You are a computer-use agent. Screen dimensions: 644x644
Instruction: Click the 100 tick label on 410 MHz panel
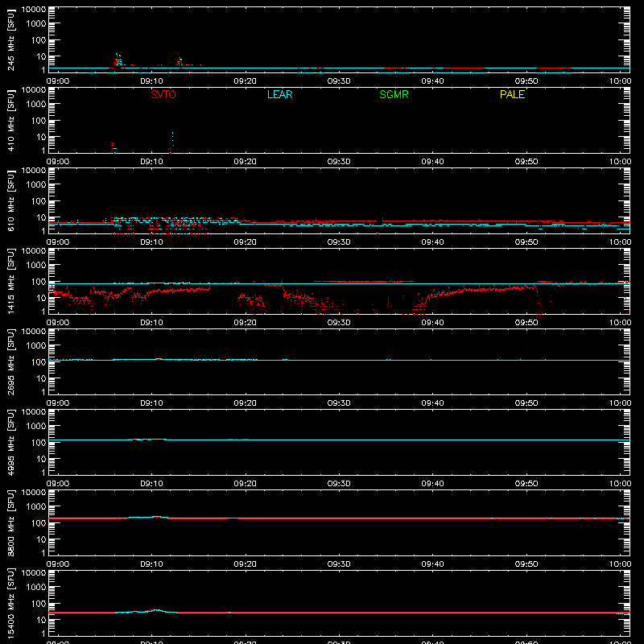tap(39, 121)
